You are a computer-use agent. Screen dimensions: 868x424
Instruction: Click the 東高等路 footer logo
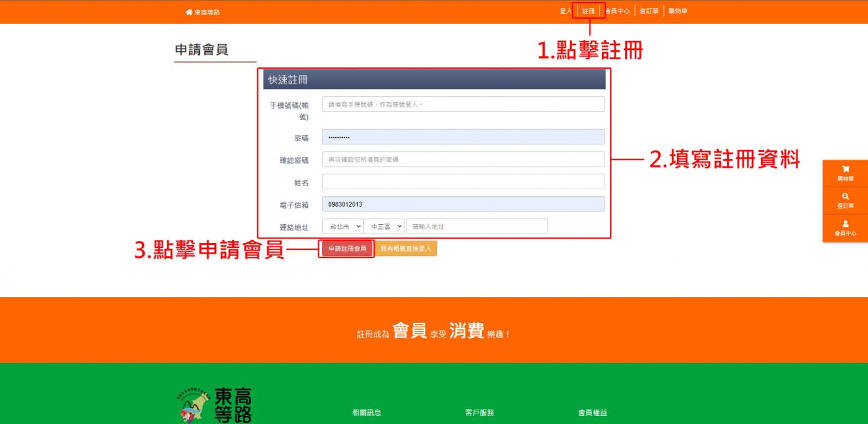(214, 405)
